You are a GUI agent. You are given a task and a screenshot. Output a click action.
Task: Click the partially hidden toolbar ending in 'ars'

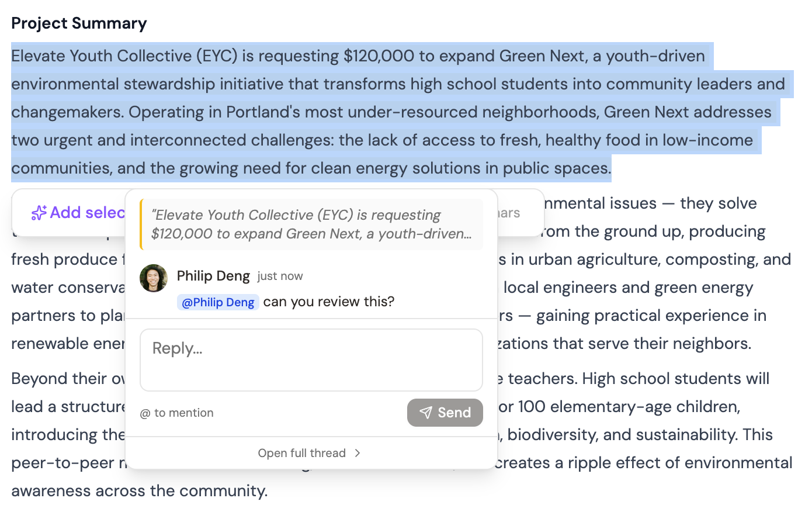[x=508, y=213]
